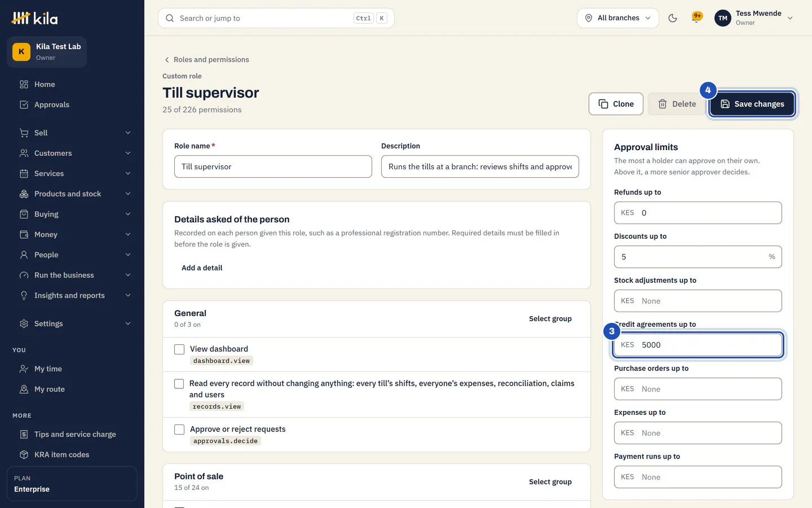Edit the Description field

pyautogui.click(x=480, y=167)
